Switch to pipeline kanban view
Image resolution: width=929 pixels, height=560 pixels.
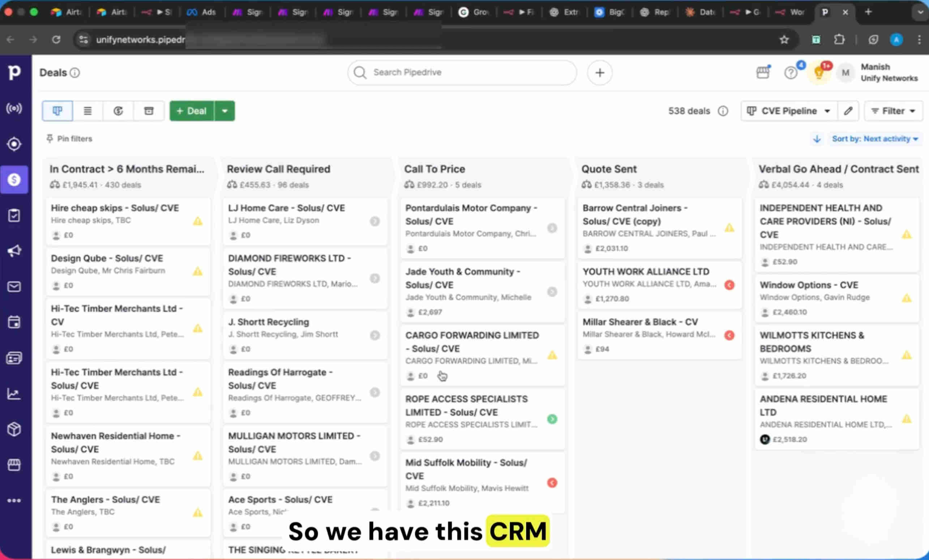click(x=57, y=111)
